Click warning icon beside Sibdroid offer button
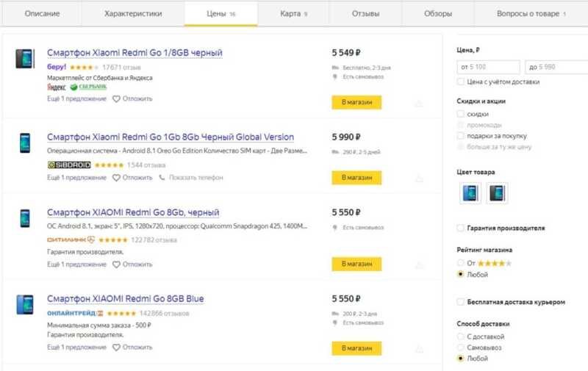Viewport: 588px width, 371px height. pyautogui.click(x=420, y=179)
